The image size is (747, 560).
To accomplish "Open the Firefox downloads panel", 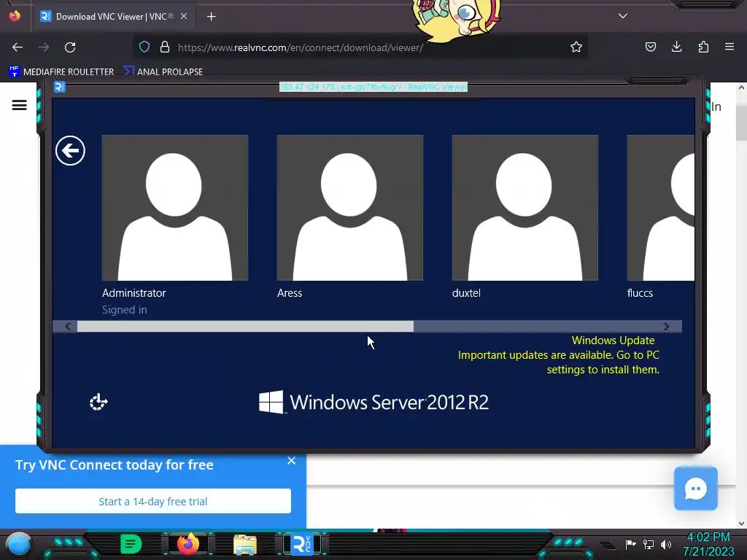I will pyautogui.click(x=676, y=47).
